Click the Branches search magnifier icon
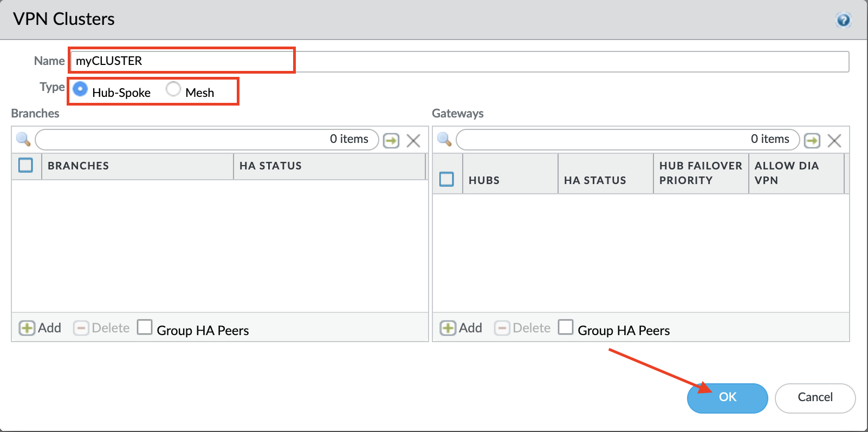Viewport: 868px width, 432px height. [23, 139]
